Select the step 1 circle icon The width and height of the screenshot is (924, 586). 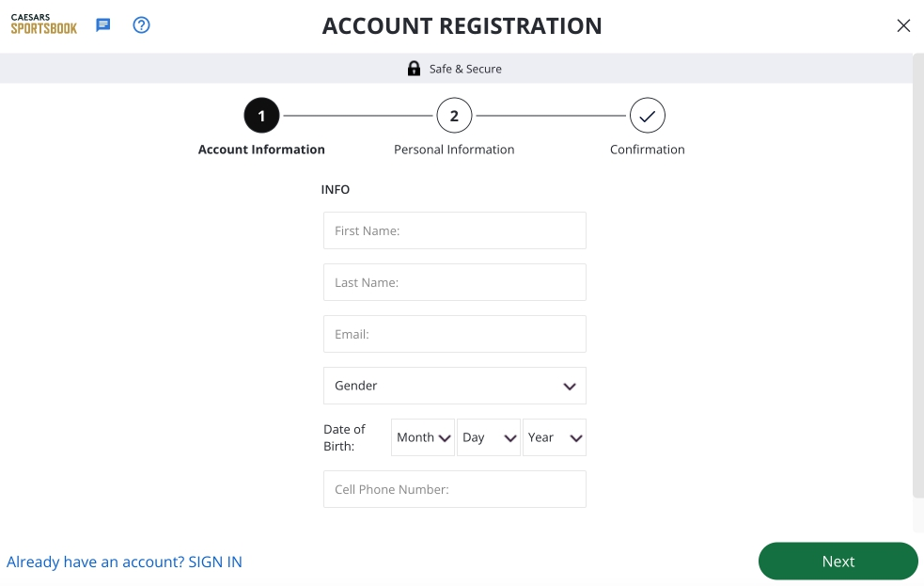click(x=261, y=115)
